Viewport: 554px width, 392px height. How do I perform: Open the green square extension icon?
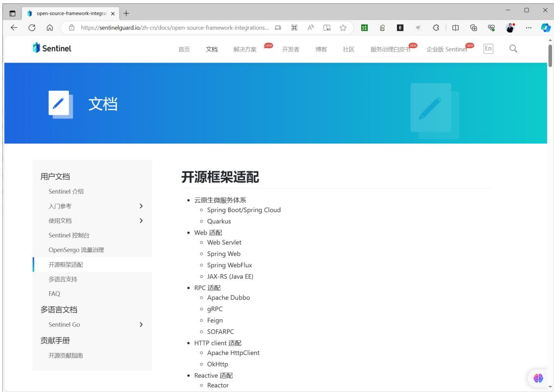365,27
